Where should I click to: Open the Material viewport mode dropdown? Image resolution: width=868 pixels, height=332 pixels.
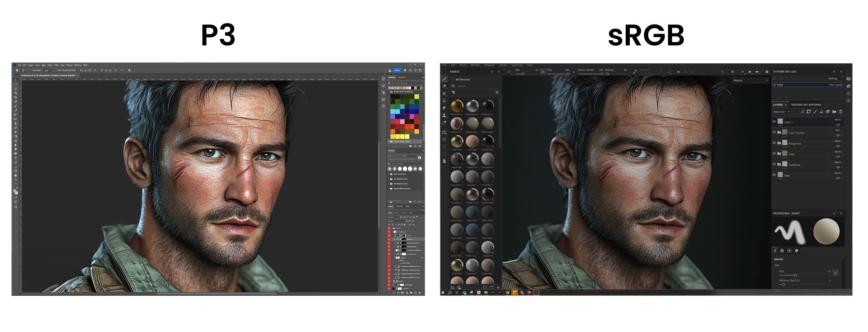[751, 81]
